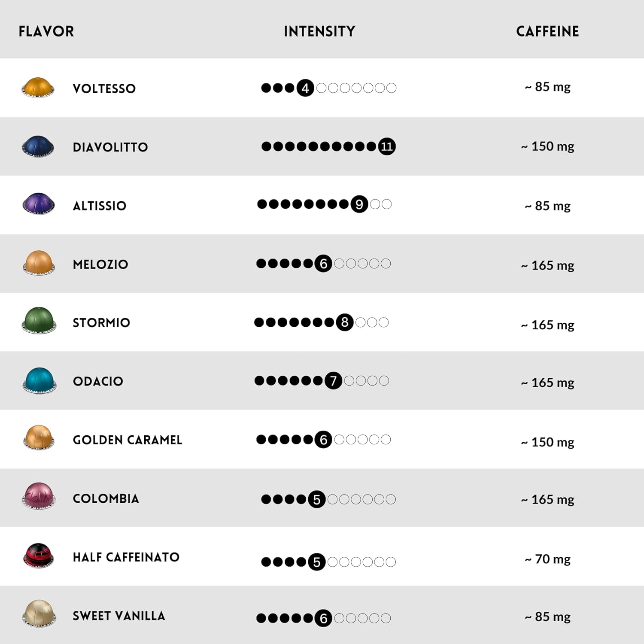Click the Golden Caramel flavor name
644x644 pixels.
click(128, 440)
